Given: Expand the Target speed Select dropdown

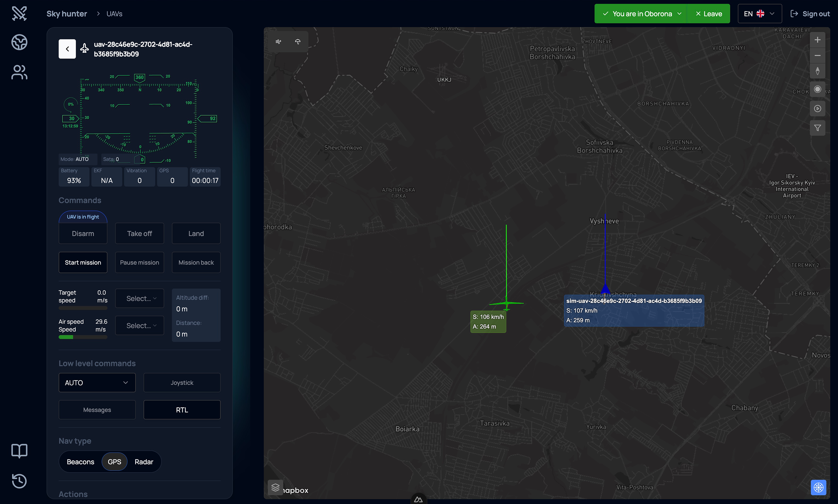Looking at the screenshot, I should [x=140, y=298].
